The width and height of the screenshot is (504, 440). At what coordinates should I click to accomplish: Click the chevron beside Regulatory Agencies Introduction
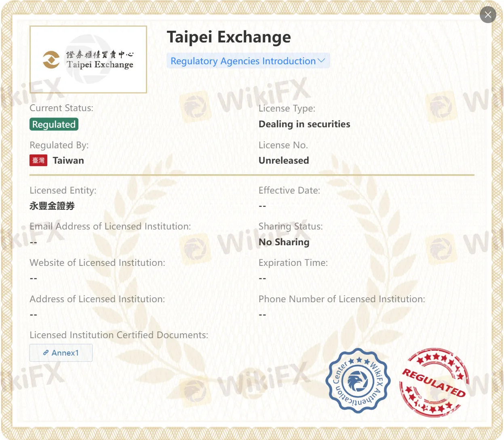(322, 61)
